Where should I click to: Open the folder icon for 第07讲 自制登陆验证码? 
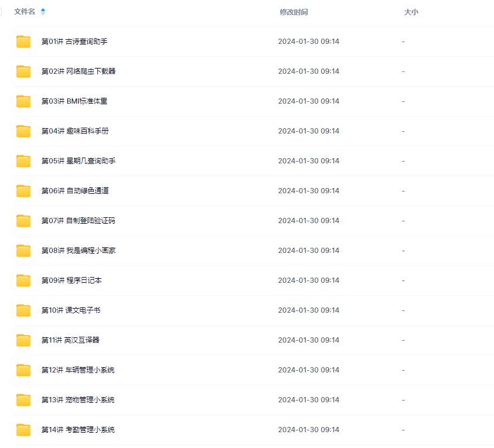pyautogui.click(x=22, y=220)
